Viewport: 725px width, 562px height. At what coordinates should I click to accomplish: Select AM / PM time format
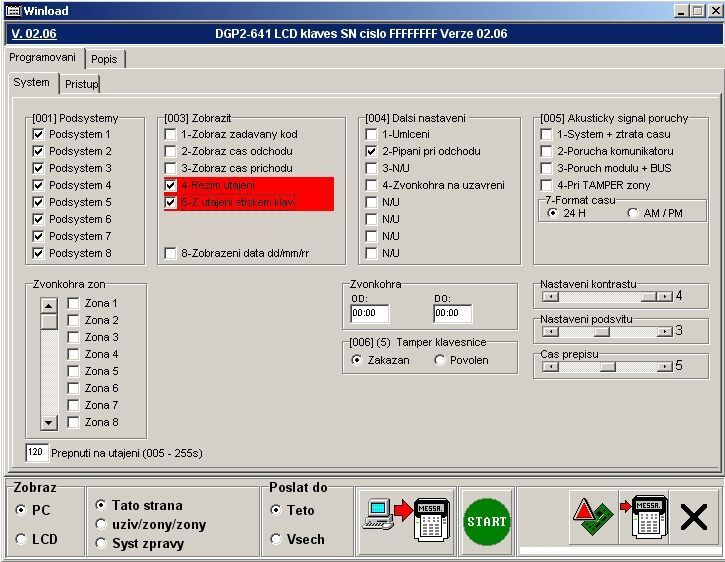[632, 213]
